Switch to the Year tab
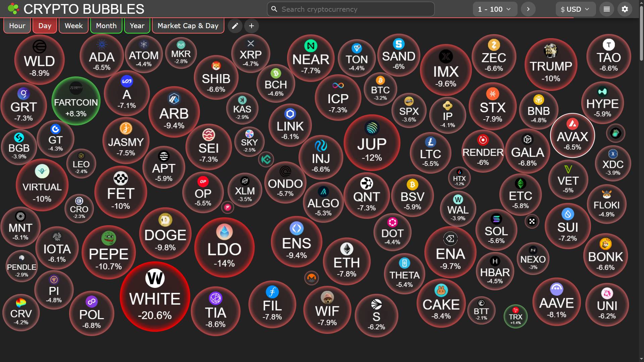The image size is (644, 362). [137, 26]
